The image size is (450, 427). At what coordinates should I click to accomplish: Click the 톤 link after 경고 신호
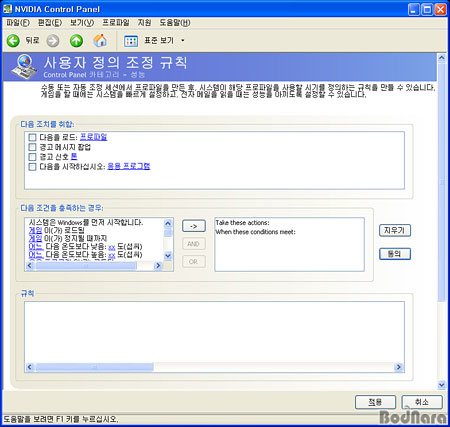pos(74,156)
